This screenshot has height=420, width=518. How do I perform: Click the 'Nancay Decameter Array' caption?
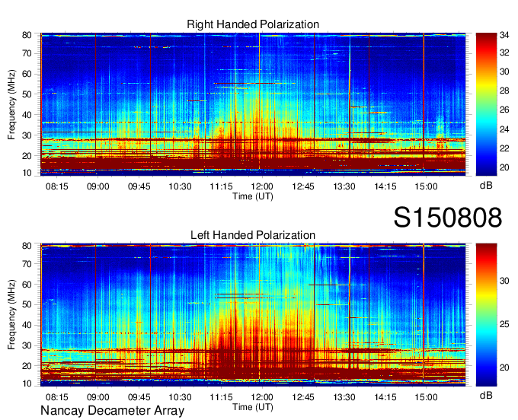[112, 411]
